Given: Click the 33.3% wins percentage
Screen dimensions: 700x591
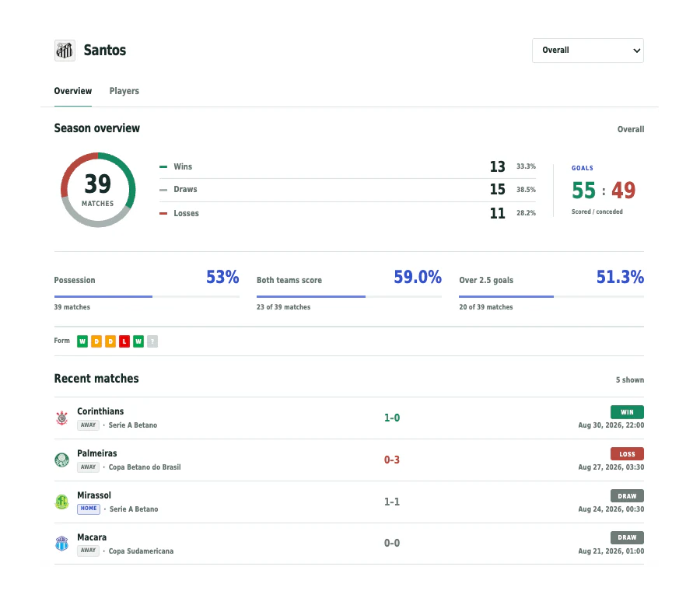Looking at the screenshot, I should (526, 166).
